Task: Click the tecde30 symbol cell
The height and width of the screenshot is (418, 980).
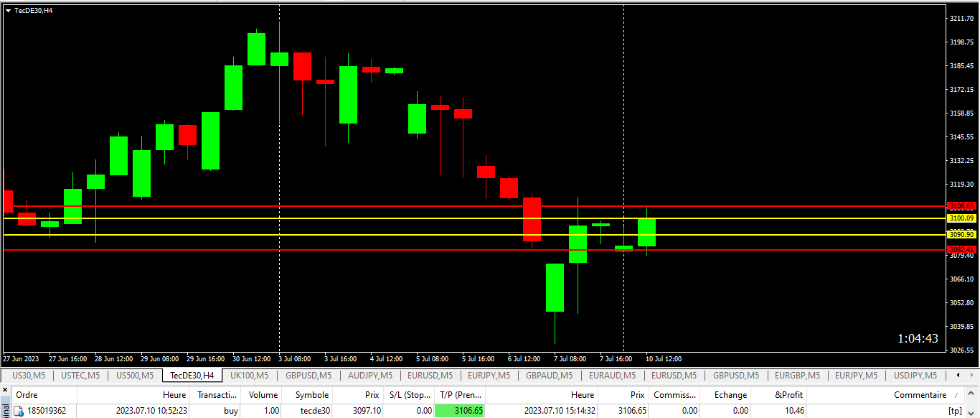Action: 316,411
